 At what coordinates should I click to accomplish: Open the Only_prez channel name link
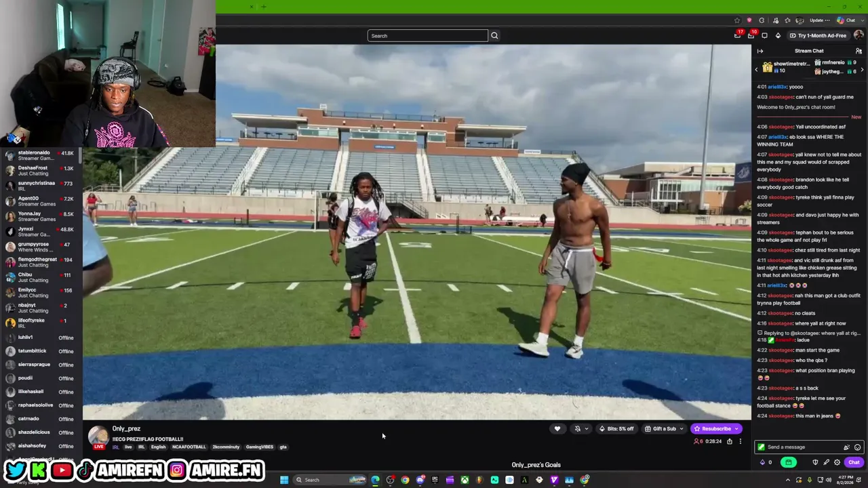[x=126, y=429]
